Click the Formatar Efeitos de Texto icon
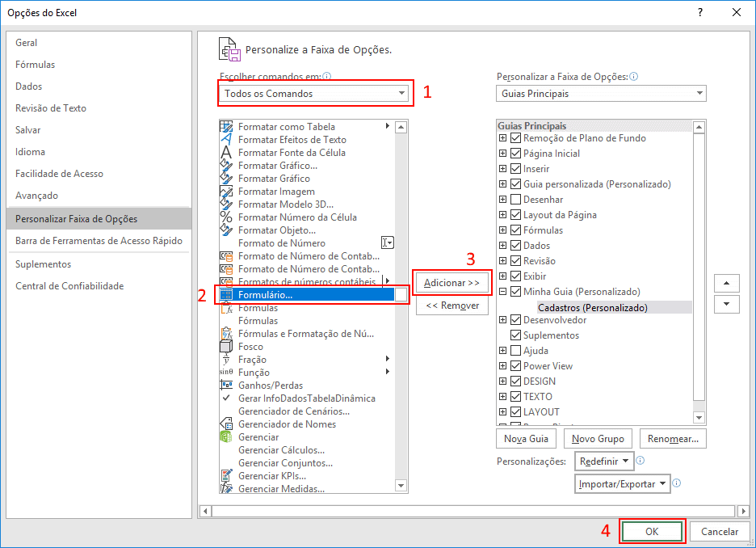The image size is (756, 548). (226, 139)
